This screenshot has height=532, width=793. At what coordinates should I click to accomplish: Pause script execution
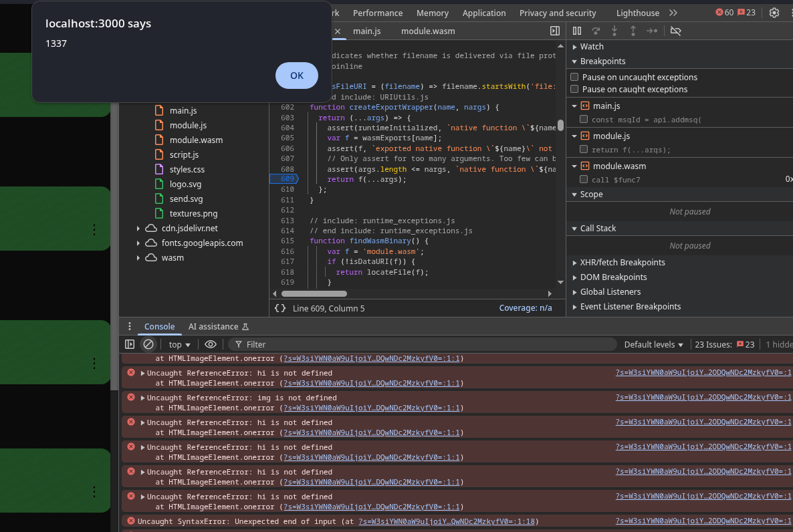coord(577,31)
